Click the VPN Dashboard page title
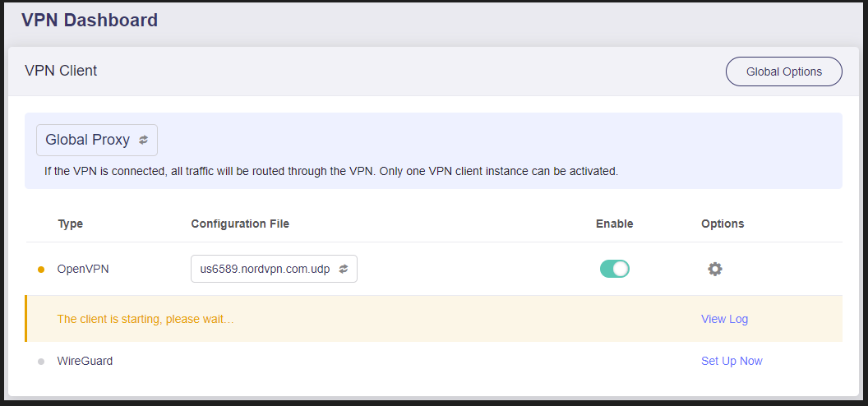The height and width of the screenshot is (406, 868). 90,21
